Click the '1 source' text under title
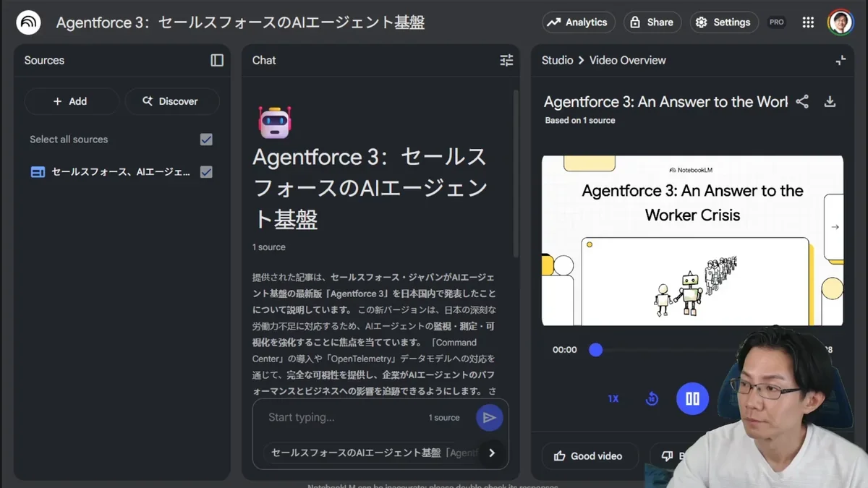 pyautogui.click(x=269, y=247)
